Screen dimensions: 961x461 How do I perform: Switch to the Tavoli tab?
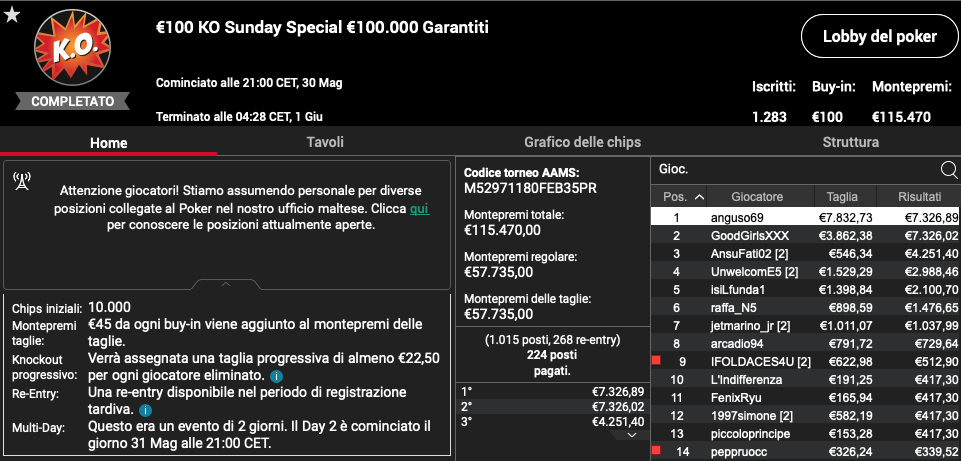[325, 142]
